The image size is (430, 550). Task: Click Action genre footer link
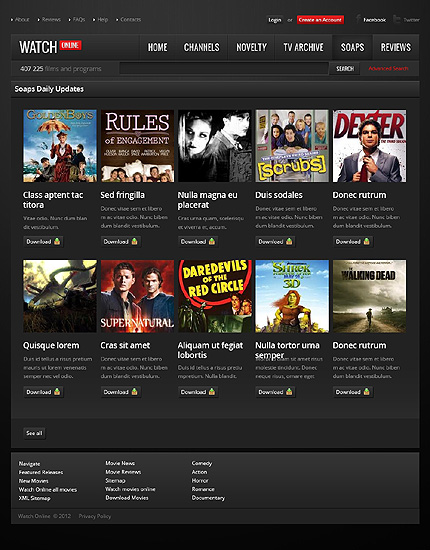tap(199, 472)
